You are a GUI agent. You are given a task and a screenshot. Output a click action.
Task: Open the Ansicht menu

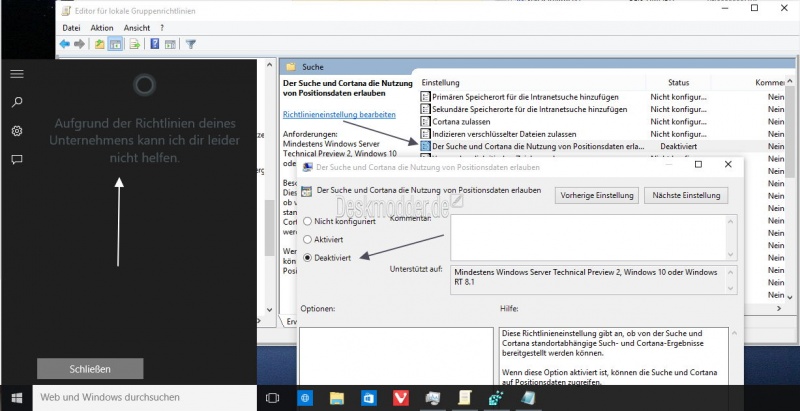click(137, 28)
